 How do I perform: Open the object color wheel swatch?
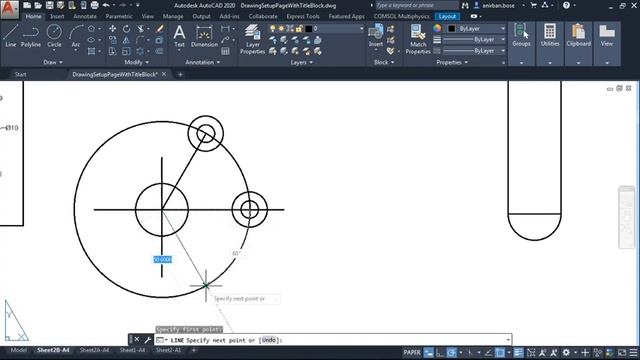tap(437, 29)
